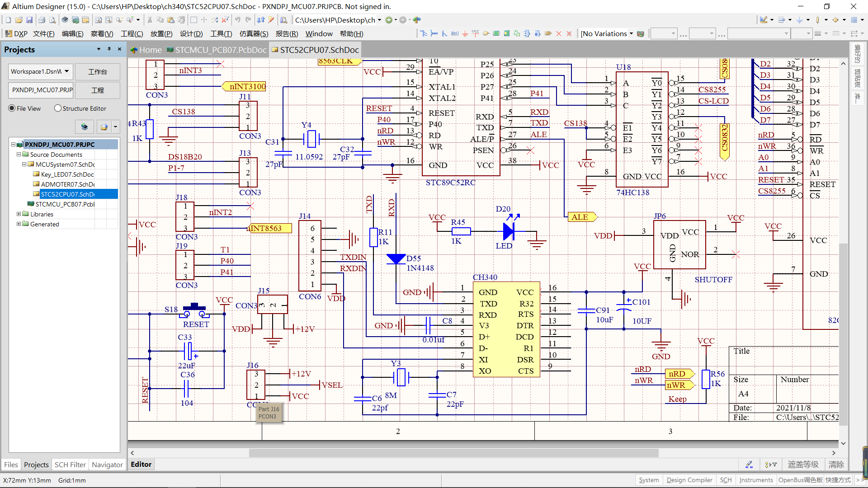
Task: Open the DXP menu
Action: tap(16, 34)
